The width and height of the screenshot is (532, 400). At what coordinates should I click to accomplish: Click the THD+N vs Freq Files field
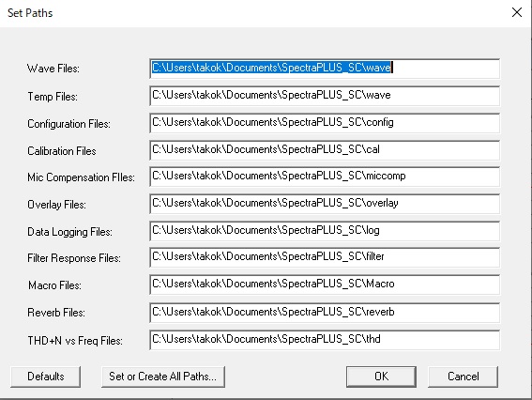tap(325, 340)
